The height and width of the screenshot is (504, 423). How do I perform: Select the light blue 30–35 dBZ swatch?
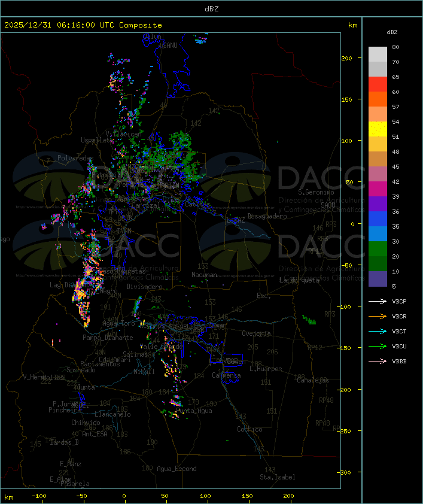tap(378, 233)
